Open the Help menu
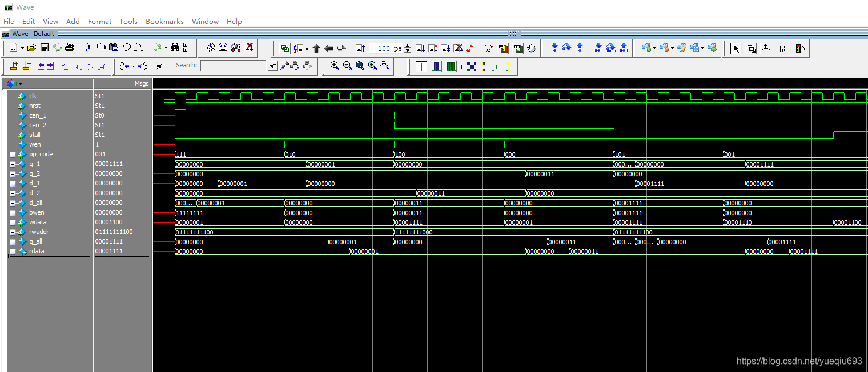 [234, 21]
